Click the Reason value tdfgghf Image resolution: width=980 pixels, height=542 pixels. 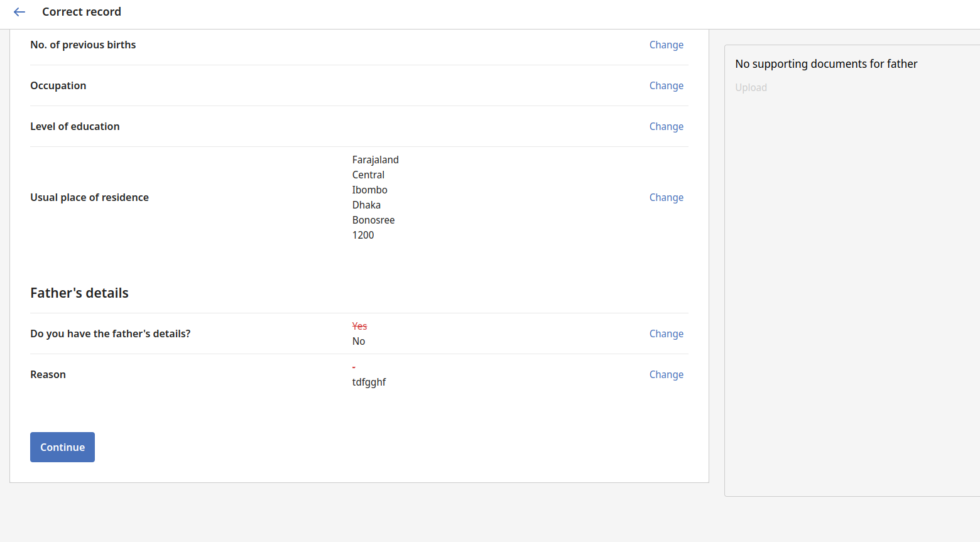point(369,382)
